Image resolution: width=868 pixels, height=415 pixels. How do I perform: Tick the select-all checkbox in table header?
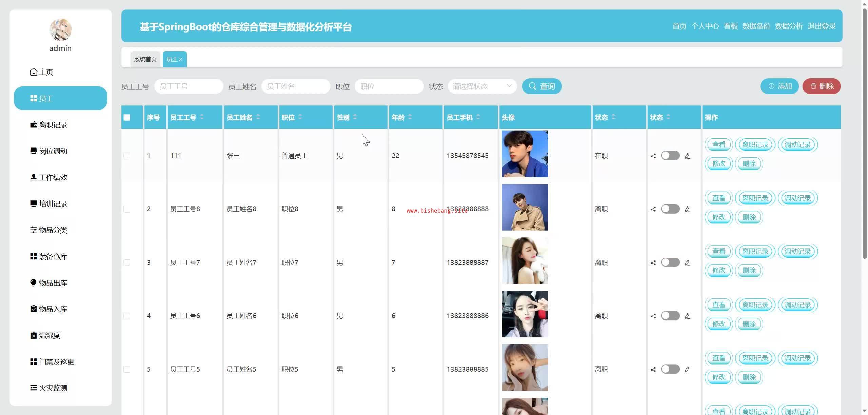pyautogui.click(x=127, y=118)
